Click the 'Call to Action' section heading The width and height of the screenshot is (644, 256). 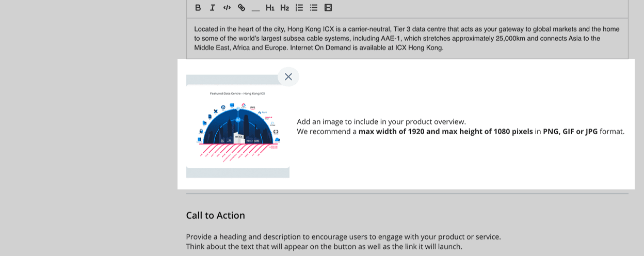coord(215,215)
